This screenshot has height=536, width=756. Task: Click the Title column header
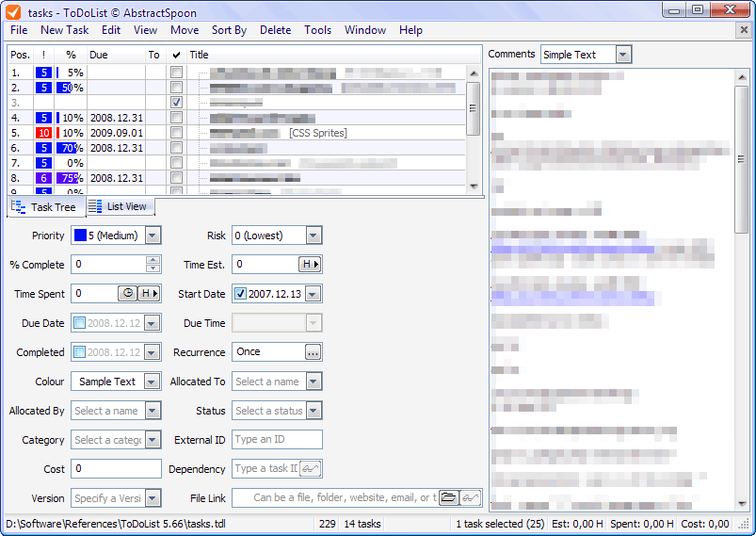199,55
